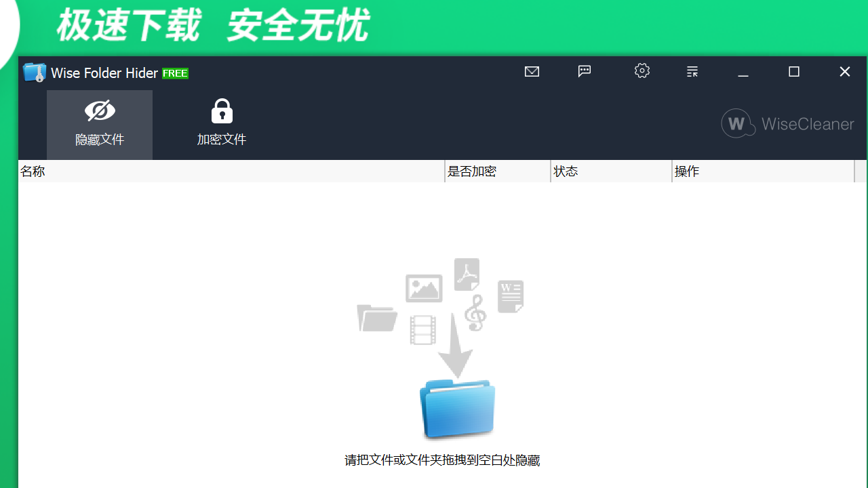Click the Wise Folder Hider title bar icon
Image resolution: width=868 pixels, height=488 pixels.
pyautogui.click(x=34, y=72)
